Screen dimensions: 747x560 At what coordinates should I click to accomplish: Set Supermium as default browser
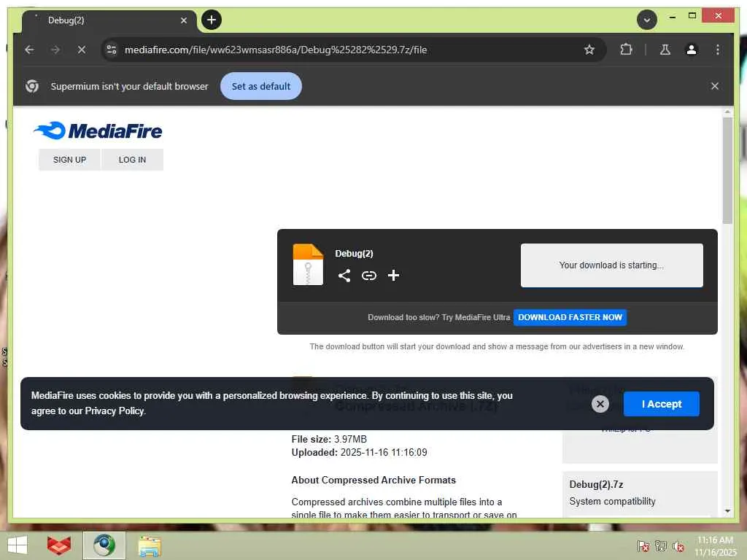[x=260, y=86]
